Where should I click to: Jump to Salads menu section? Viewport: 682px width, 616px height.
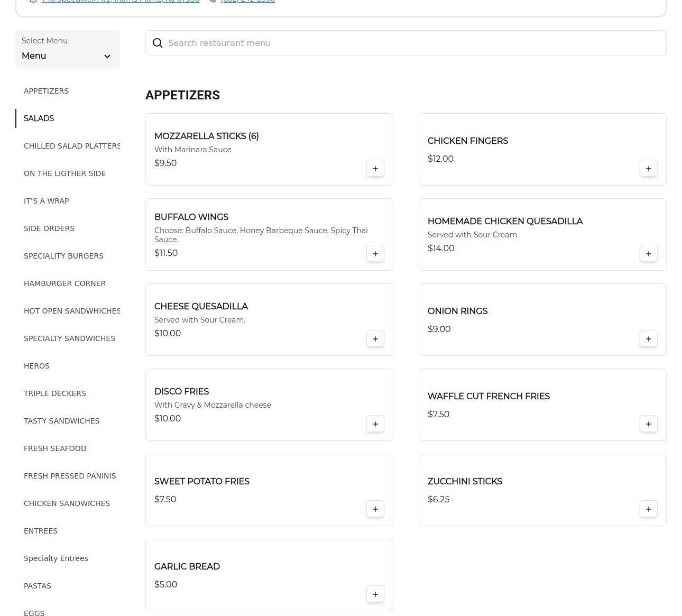tap(39, 118)
